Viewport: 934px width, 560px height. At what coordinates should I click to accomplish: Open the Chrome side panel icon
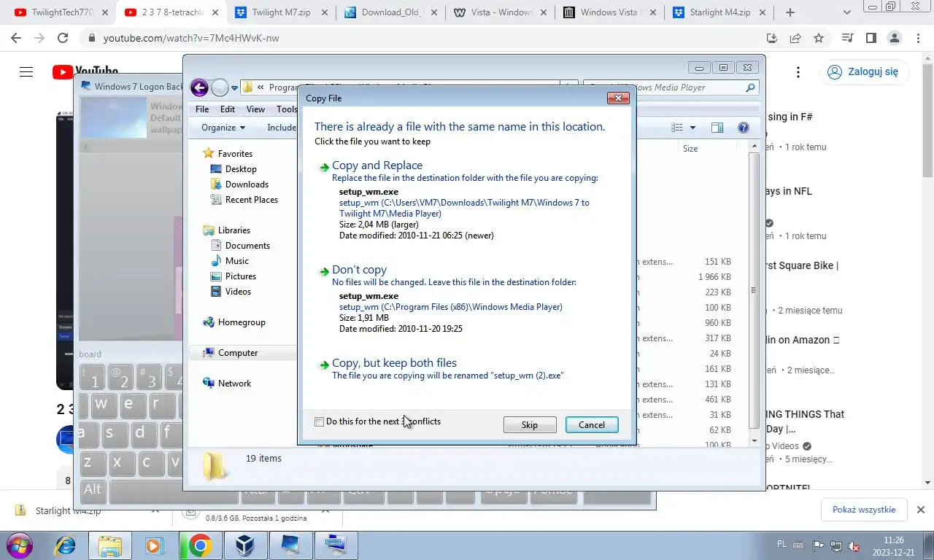pos(871,38)
